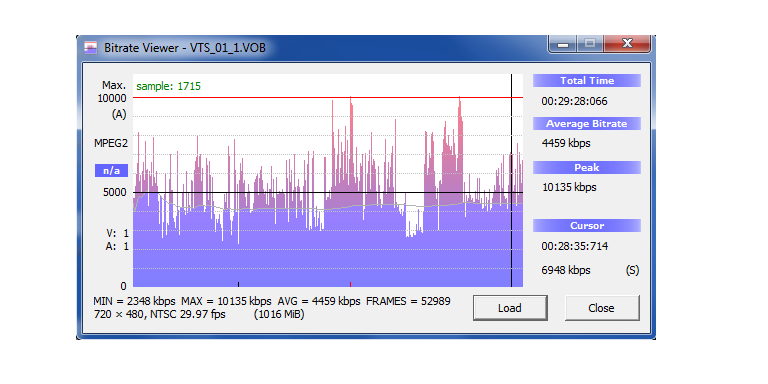The height and width of the screenshot is (384, 768).
Task: Click the black tick marker below graph
Action: tap(239, 284)
